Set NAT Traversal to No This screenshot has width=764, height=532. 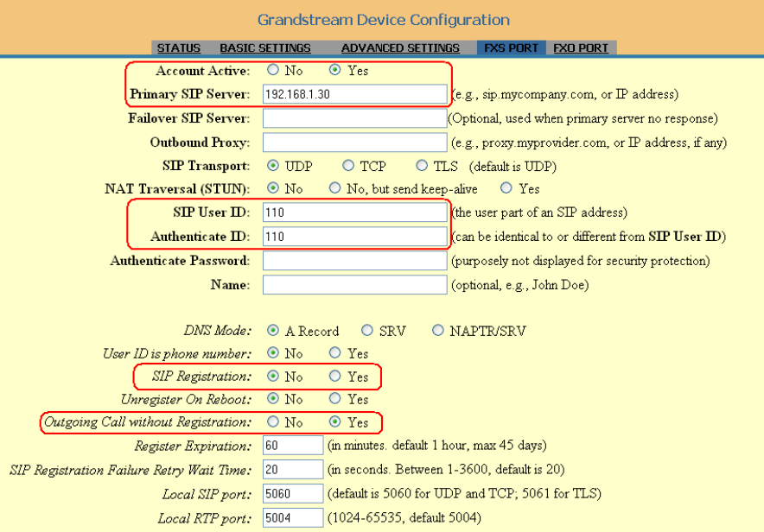tap(273, 188)
